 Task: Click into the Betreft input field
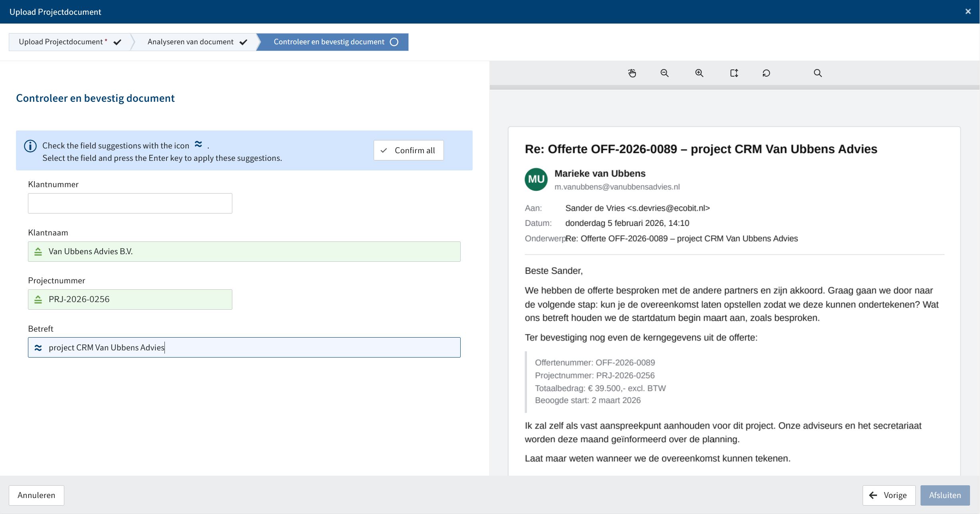pyautogui.click(x=244, y=348)
